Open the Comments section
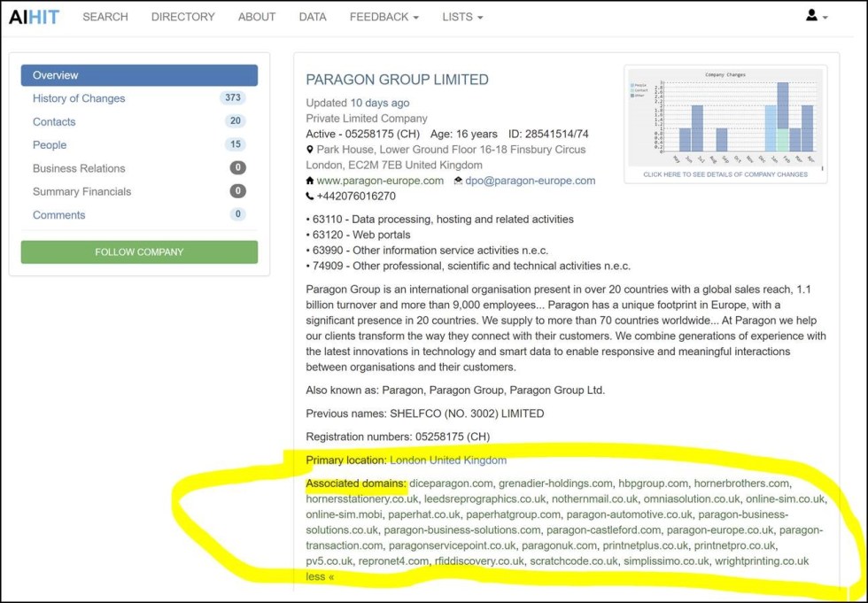The image size is (868, 603). point(58,214)
